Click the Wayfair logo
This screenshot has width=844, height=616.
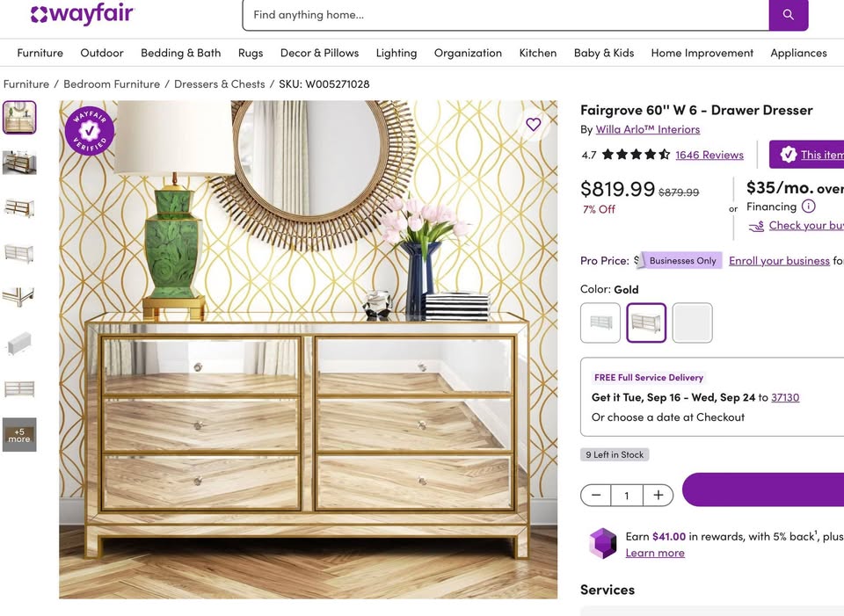click(82, 15)
